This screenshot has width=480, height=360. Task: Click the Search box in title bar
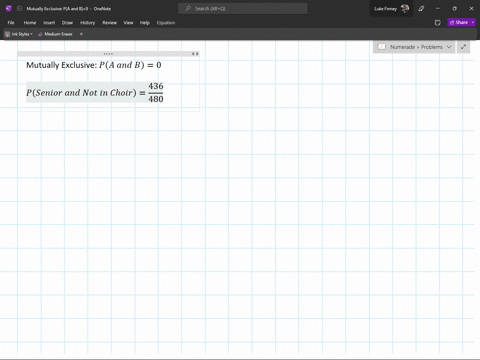point(243,8)
